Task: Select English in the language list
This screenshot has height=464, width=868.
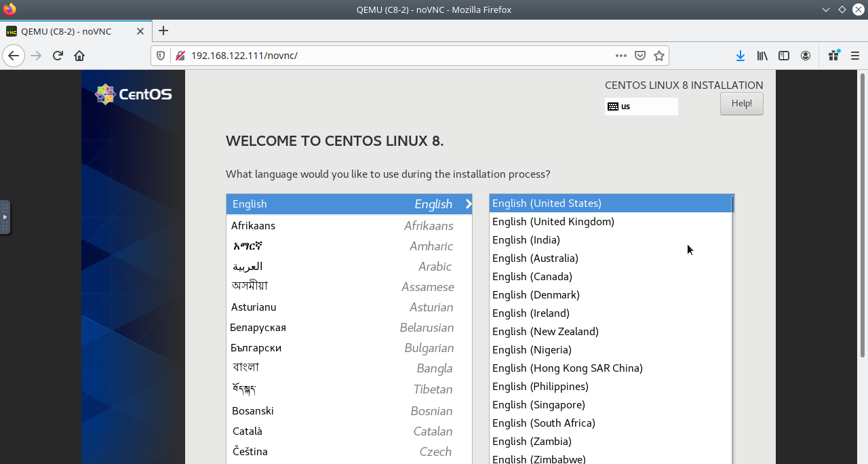Action: (x=349, y=204)
